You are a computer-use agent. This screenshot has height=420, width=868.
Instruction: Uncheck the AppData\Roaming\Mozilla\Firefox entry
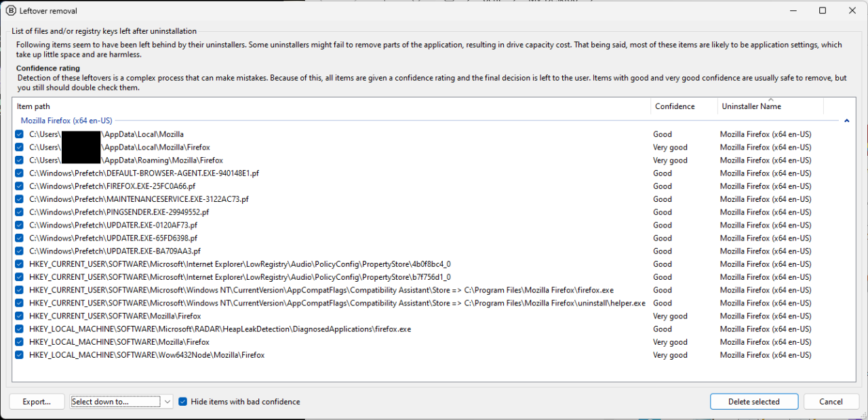[x=18, y=160]
